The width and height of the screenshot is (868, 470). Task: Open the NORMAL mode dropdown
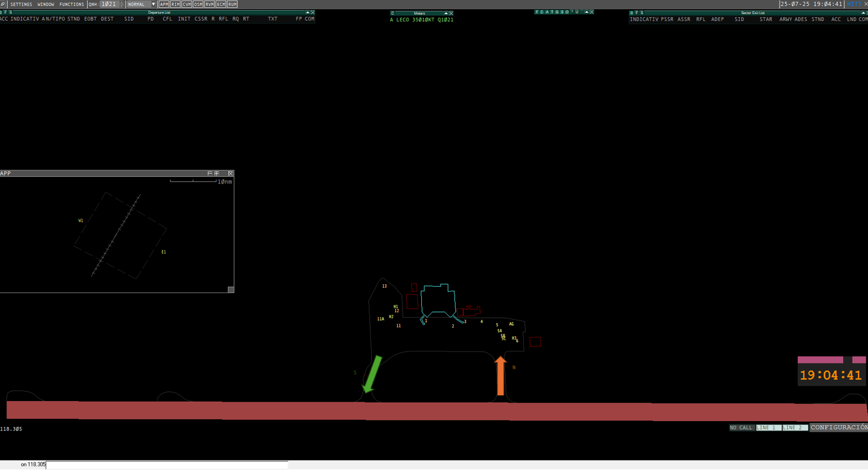141,4
